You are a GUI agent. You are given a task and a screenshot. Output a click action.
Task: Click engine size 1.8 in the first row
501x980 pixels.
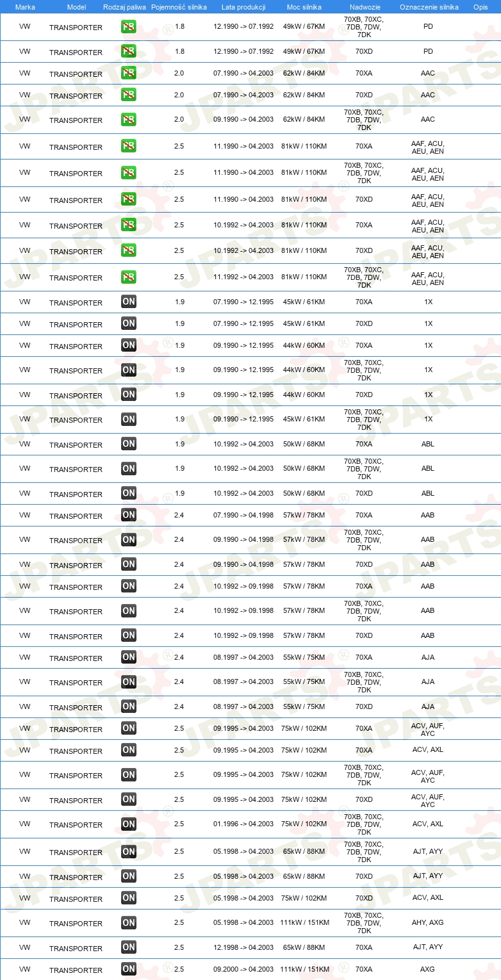click(x=179, y=27)
